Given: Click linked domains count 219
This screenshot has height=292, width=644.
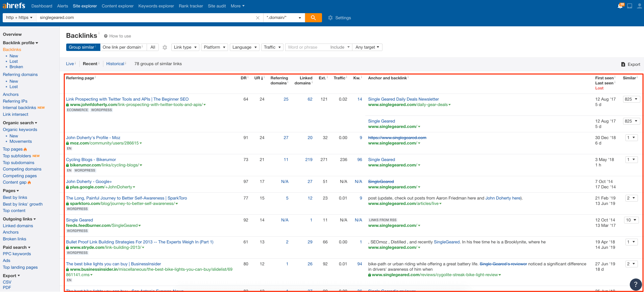Looking at the screenshot, I should coord(309,160).
